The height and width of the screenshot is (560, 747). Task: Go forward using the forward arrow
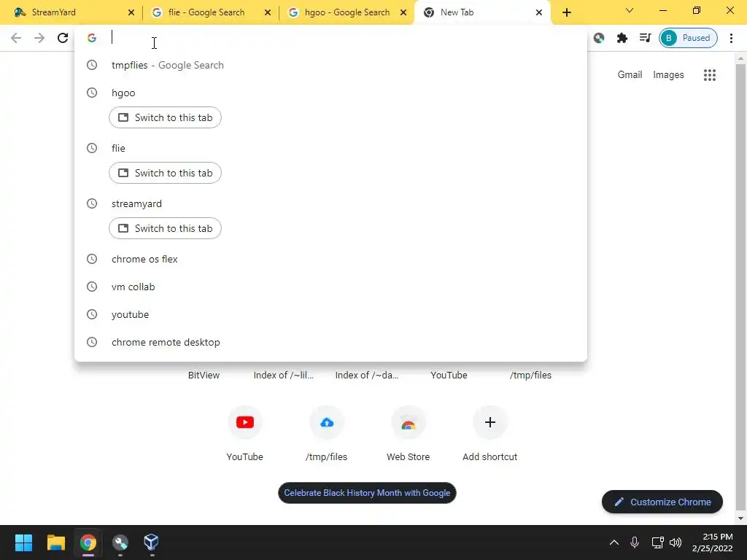[39, 38]
